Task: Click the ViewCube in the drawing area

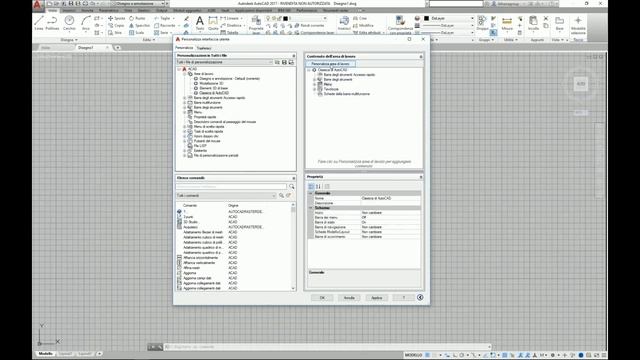Action: 580,84
